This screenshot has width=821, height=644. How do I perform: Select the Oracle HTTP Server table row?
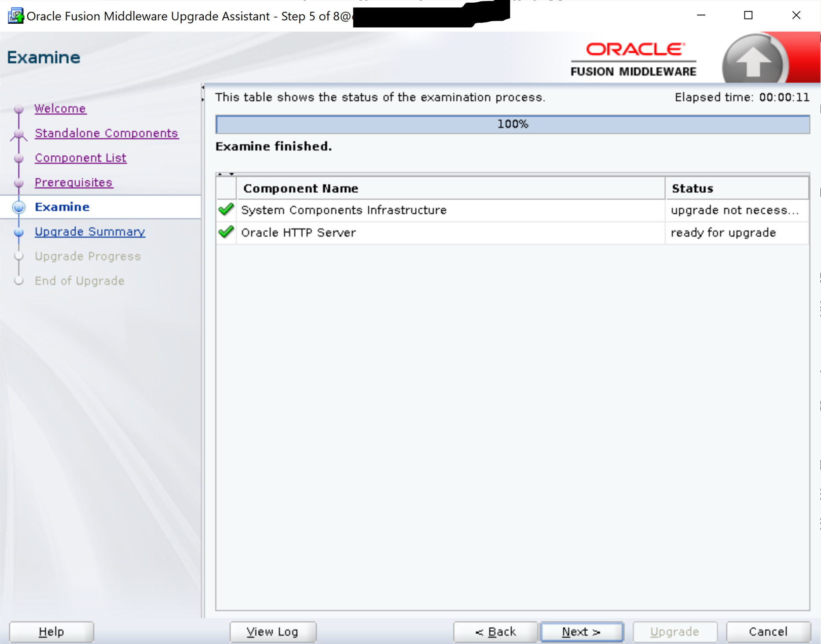(x=450, y=232)
